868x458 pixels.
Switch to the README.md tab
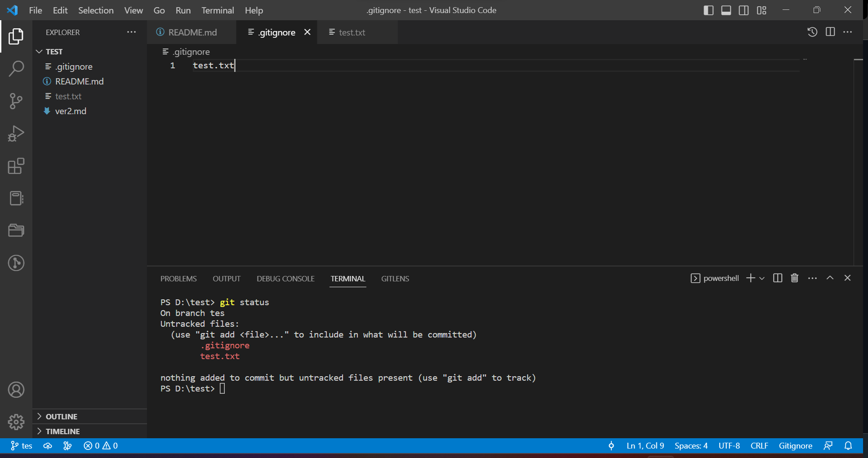pos(191,32)
